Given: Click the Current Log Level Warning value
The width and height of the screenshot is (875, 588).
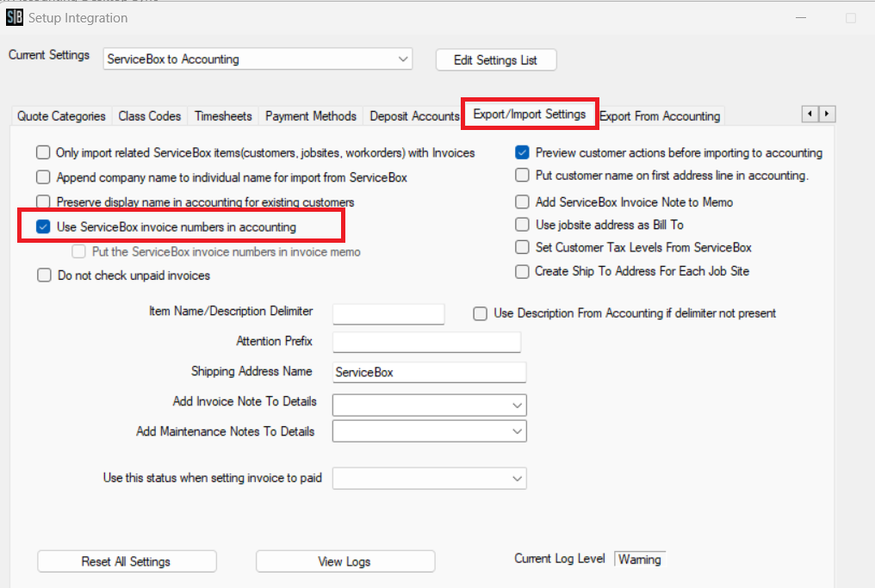Looking at the screenshot, I should click(x=640, y=559).
